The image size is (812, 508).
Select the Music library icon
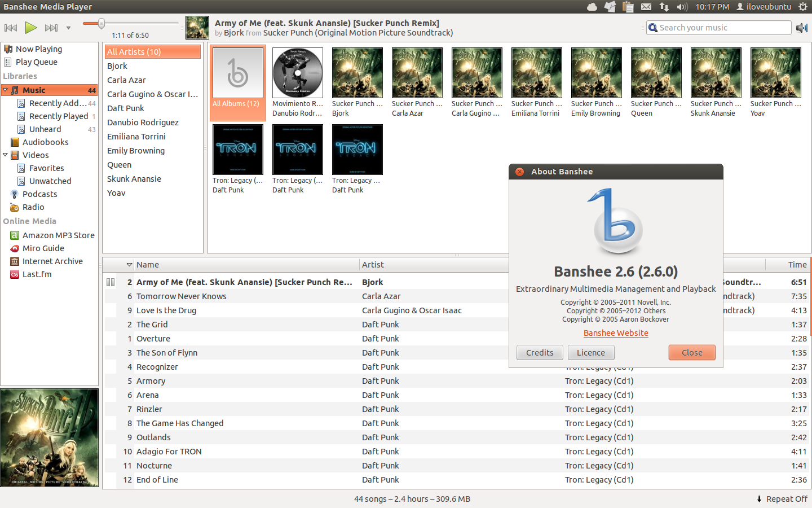pos(15,90)
